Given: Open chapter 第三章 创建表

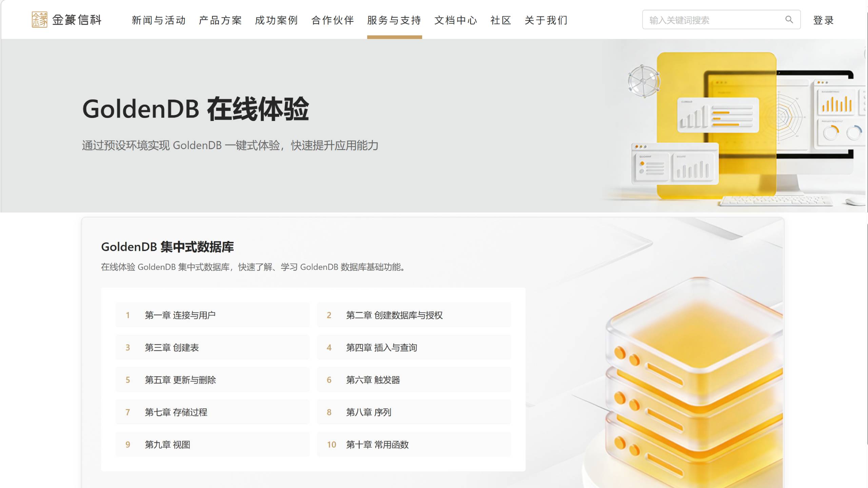Looking at the screenshot, I should pyautogui.click(x=212, y=347).
